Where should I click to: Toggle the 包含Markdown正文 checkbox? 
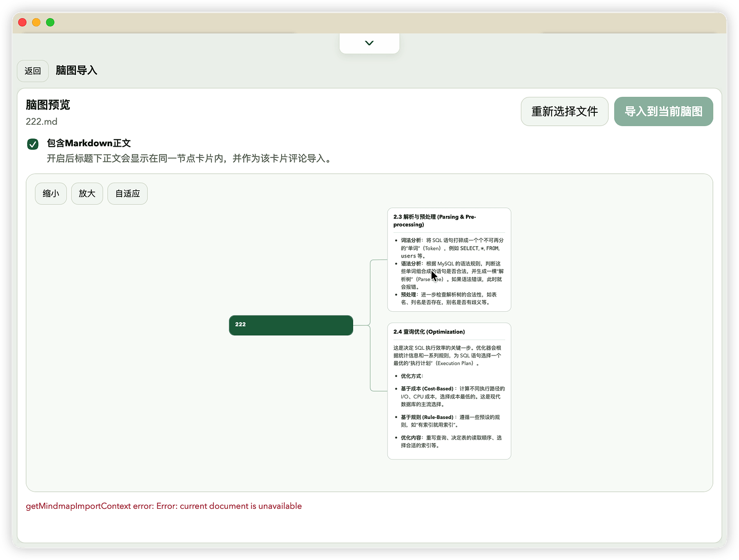[33, 144]
